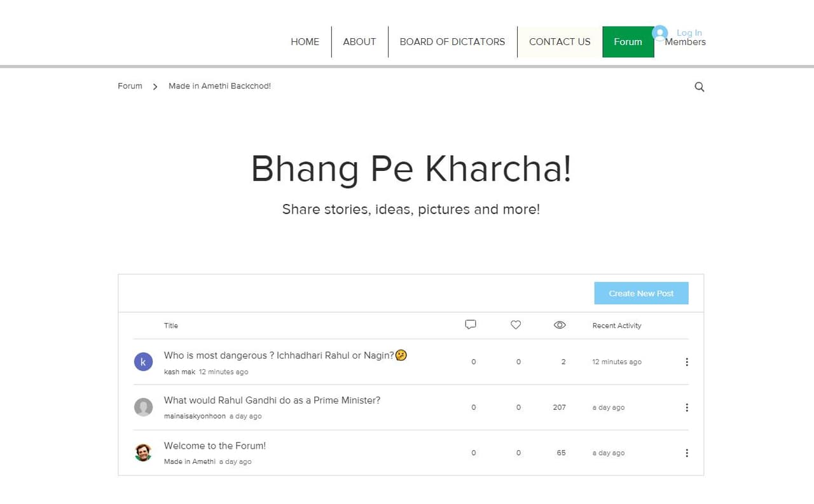The width and height of the screenshot is (814, 504).
Task: Click the Forum breadcrumb link
Action: coord(130,86)
